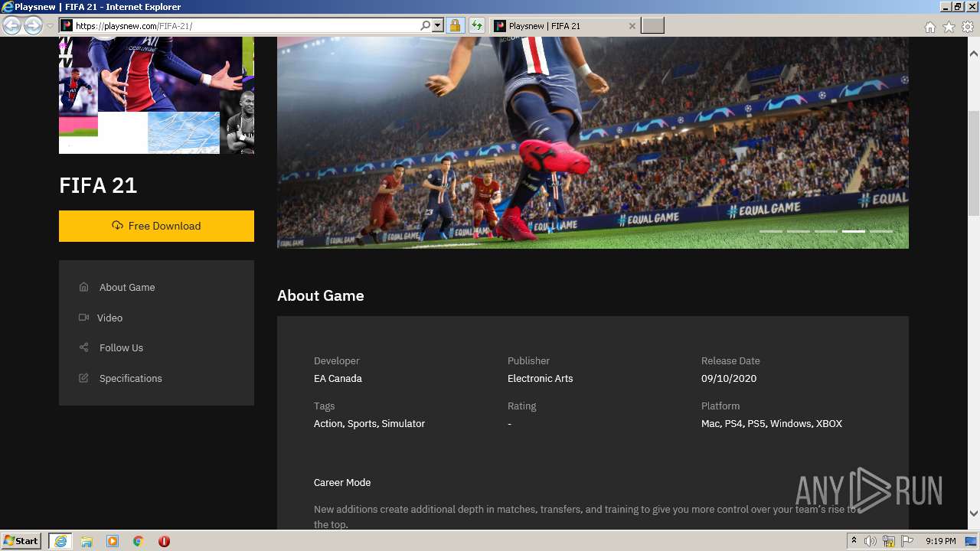
Task: Click the security lock icon
Action: click(455, 25)
